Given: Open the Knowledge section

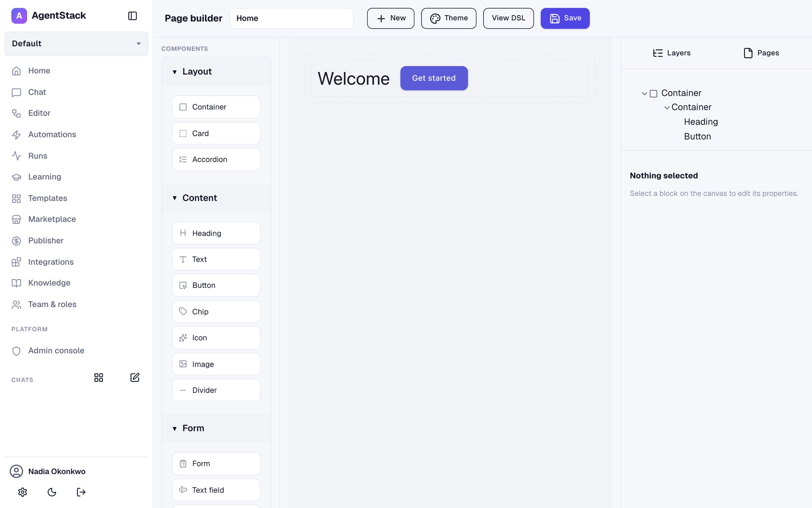Looking at the screenshot, I should 76,283.
